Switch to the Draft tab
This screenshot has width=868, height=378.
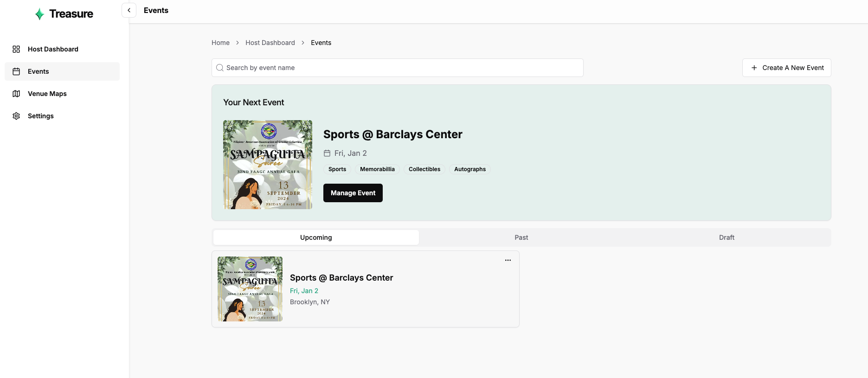coord(727,237)
